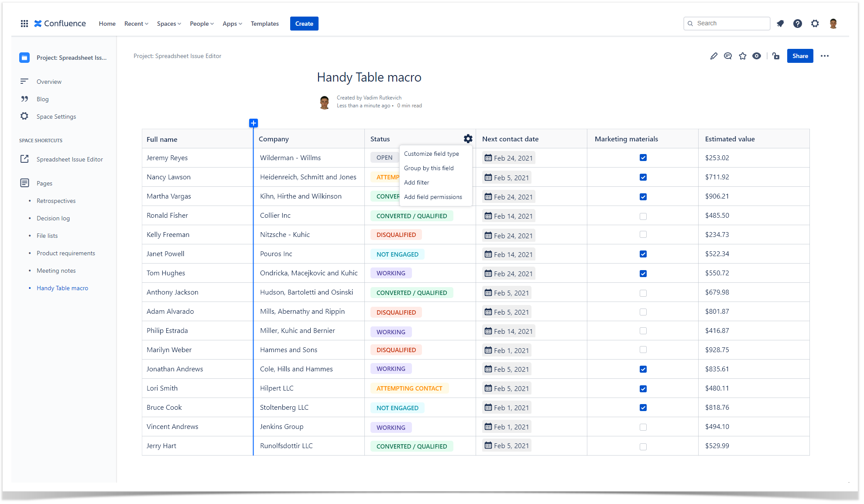Image resolution: width=864 pixels, height=504 pixels.
Task: Open the Apps dropdown menu
Action: [x=232, y=24]
